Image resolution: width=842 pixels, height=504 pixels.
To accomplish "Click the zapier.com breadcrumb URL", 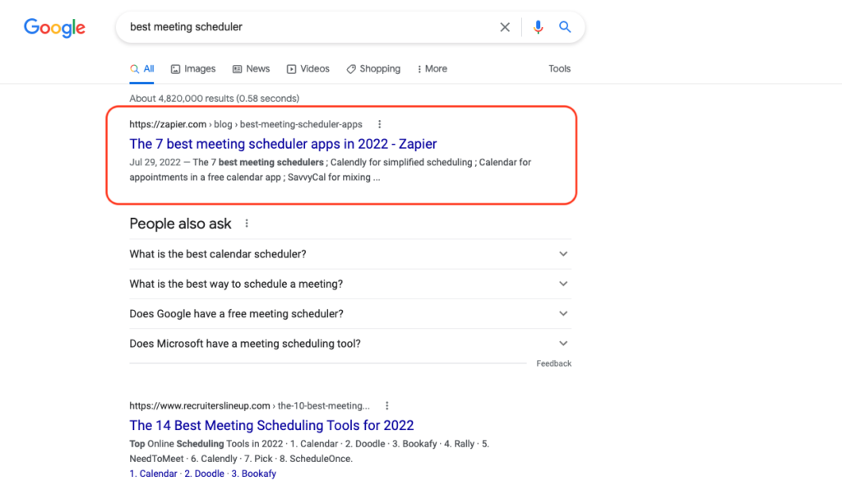I will click(245, 124).
